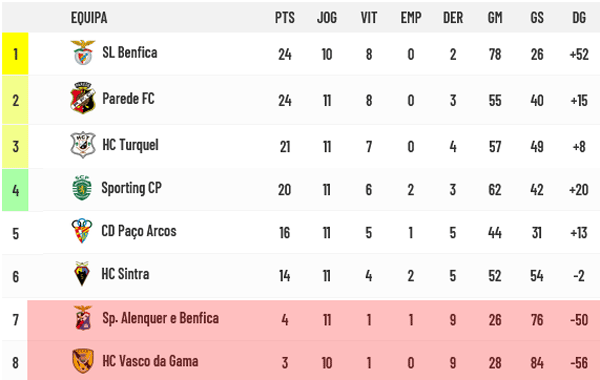Screen dimensions: 600x380
Task: Select the EQUIPA column header
Action: click(x=89, y=18)
